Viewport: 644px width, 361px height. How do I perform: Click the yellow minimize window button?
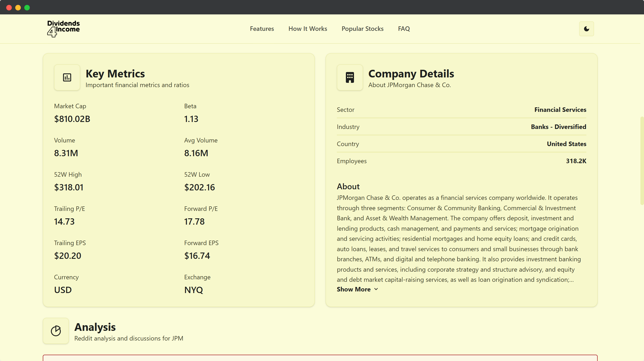tap(18, 7)
